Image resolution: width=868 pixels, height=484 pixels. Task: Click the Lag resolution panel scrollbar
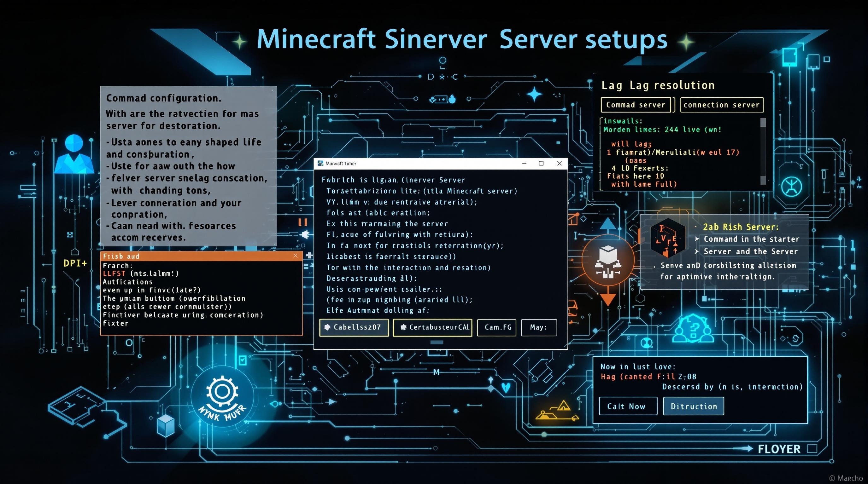[x=763, y=151]
